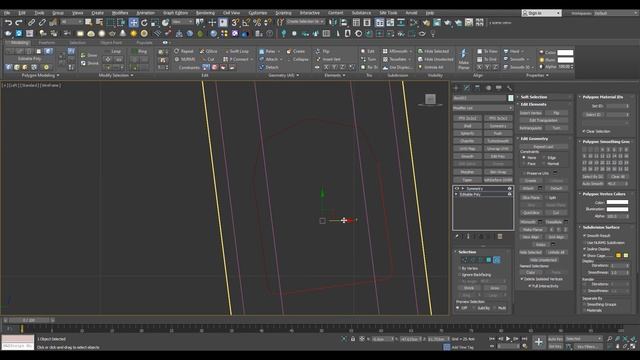Viewport: 640px width, 360px height.
Task: Click the Detach button in Edit Geometry
Action: tap(556, 188)
